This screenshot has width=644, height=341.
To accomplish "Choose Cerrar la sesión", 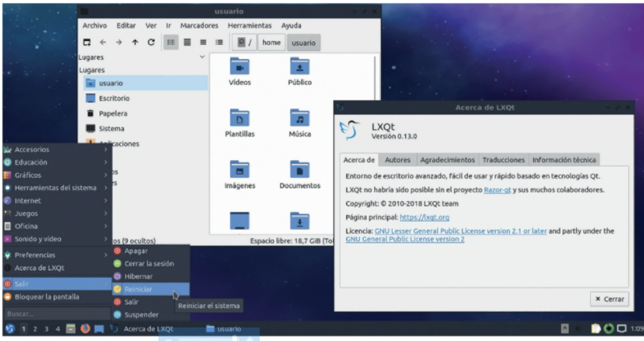I will [x=151, y=263].
